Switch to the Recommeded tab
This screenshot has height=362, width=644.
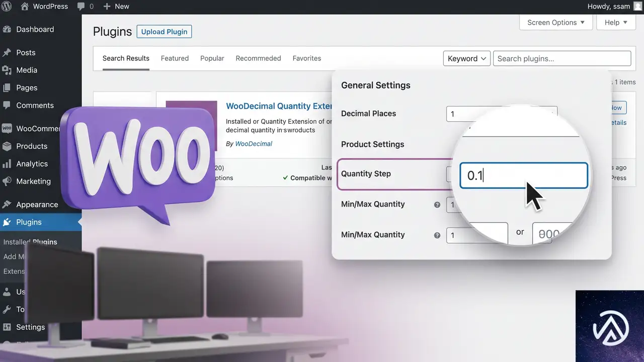(x=258, y=58)
